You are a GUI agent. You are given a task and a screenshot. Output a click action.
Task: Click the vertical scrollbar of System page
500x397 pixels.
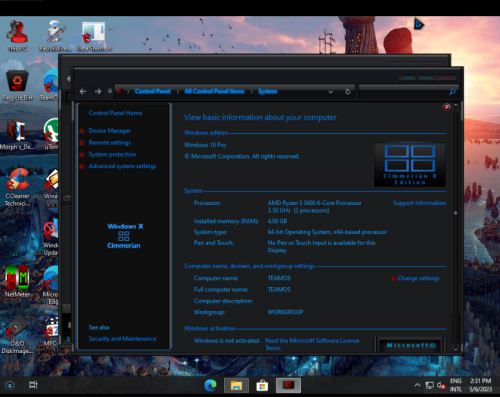[x=456, y=213]
